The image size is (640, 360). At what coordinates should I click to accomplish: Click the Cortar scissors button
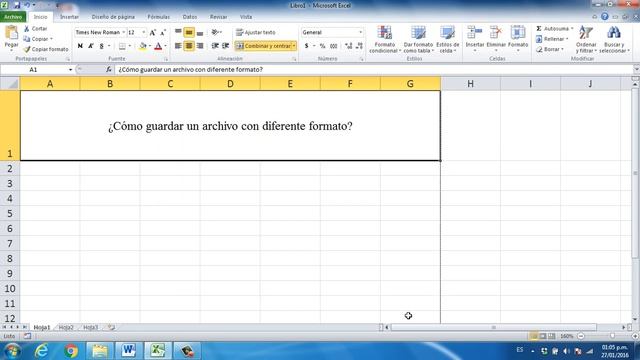click(x=36, y=29)
